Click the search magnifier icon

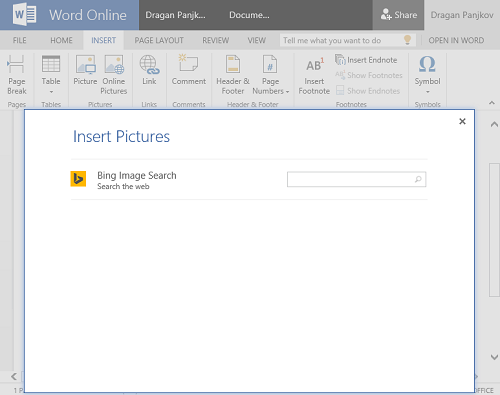[418, 179]
